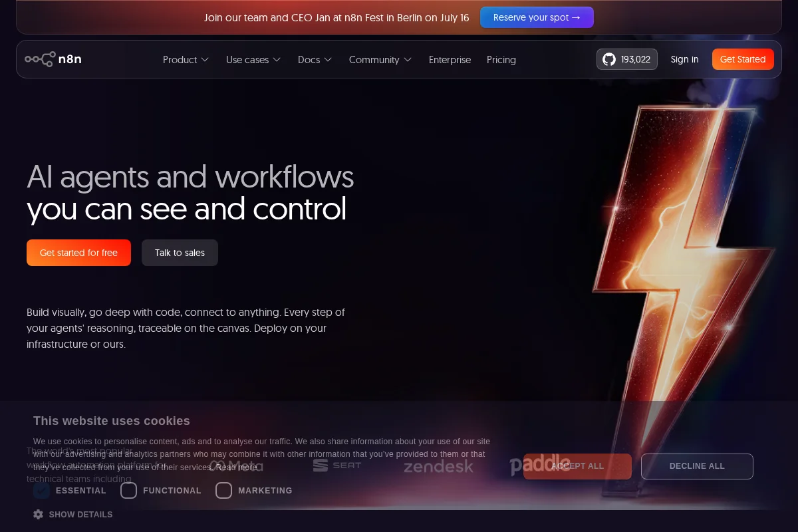The image size is (798, 532).
Task: Open the Pricing page
Action: [x=501, y=60]
